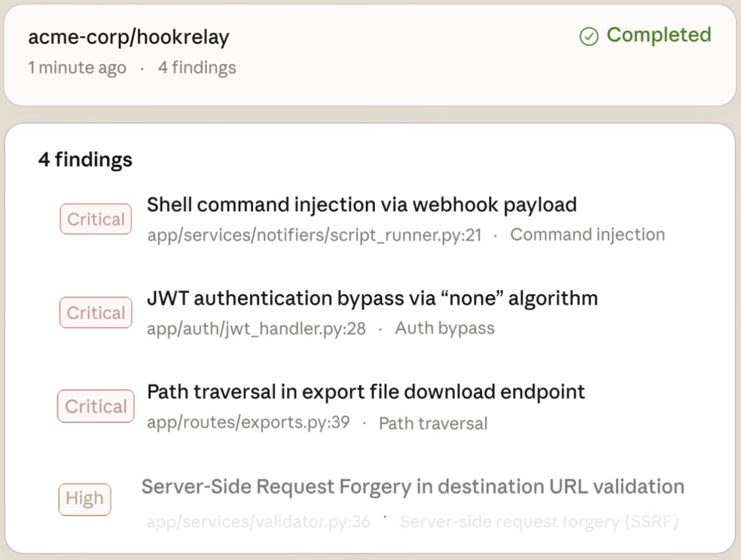Image resolution: width=741 pixels, height=560 pixels.
Task: Click the green Completed checkmark icon
Action: [589, 36]
